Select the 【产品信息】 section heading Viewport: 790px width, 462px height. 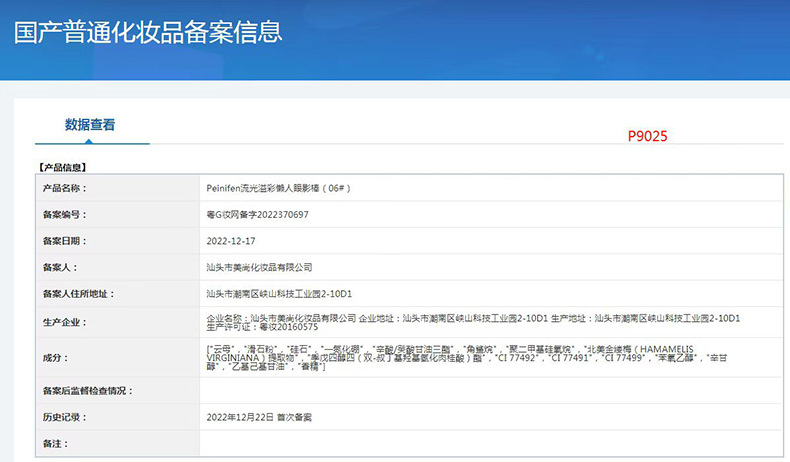pos(62,167)
